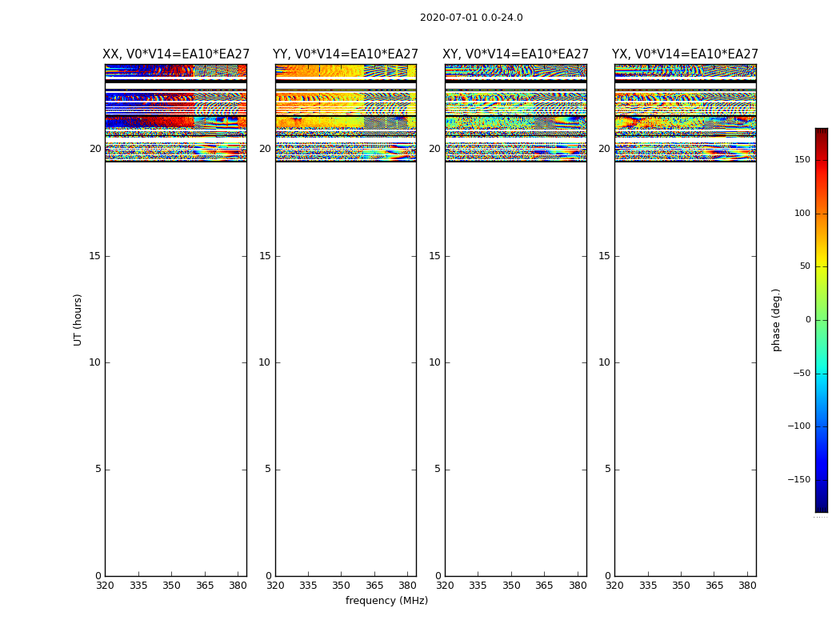
Task: Click the UT (hours) axis label
Action: (x=78, y=319)
